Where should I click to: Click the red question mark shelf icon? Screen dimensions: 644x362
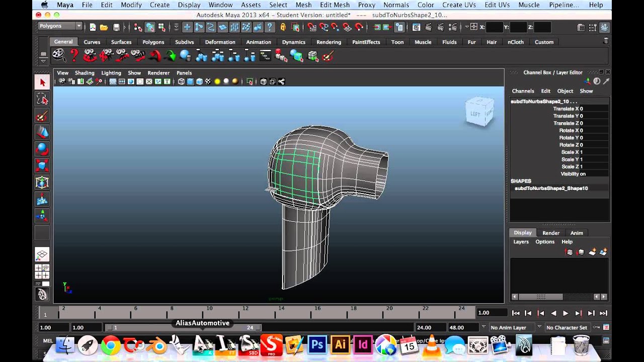point(74,55)
